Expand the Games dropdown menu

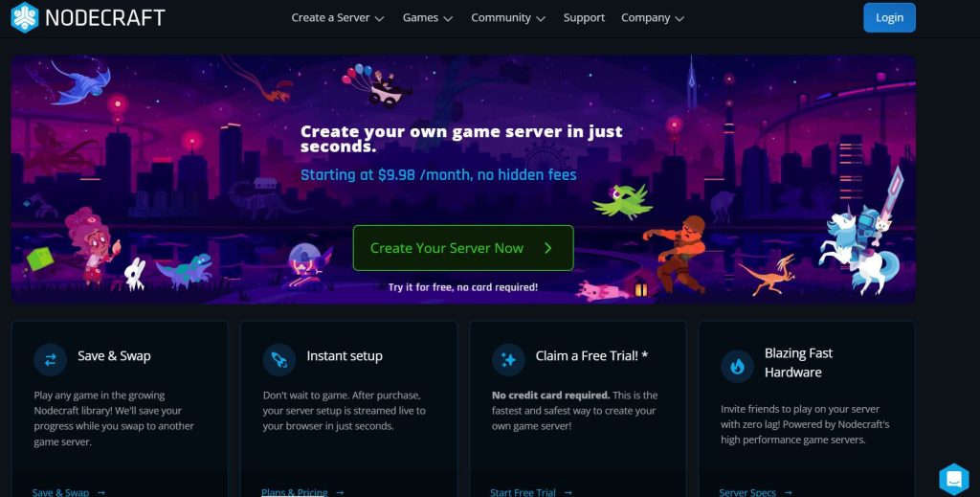[x=428, y=18]
